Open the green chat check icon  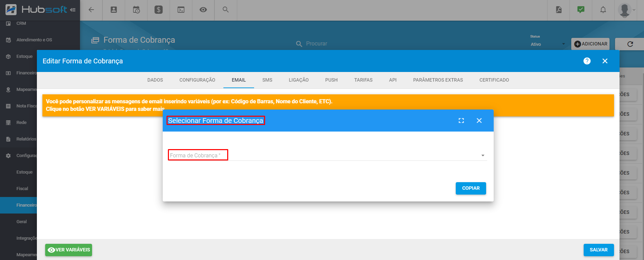[x=581, y=10]
